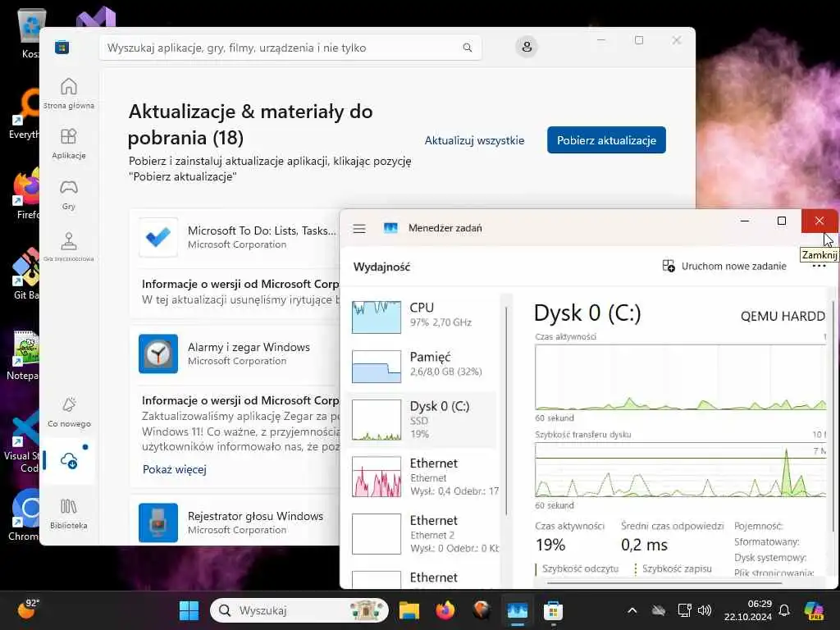Click the cloud sync off tray icon
Screen dimensions: 840x630
pos(659,610)
